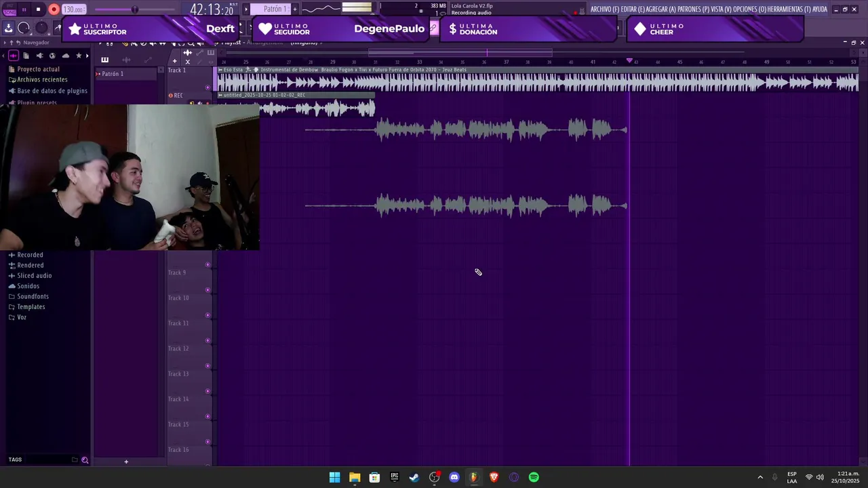The width and height of the screenshot is (868, 488).
Task: Toggle PAT/SONG mode switch
Action: click(x=9, y=9)
